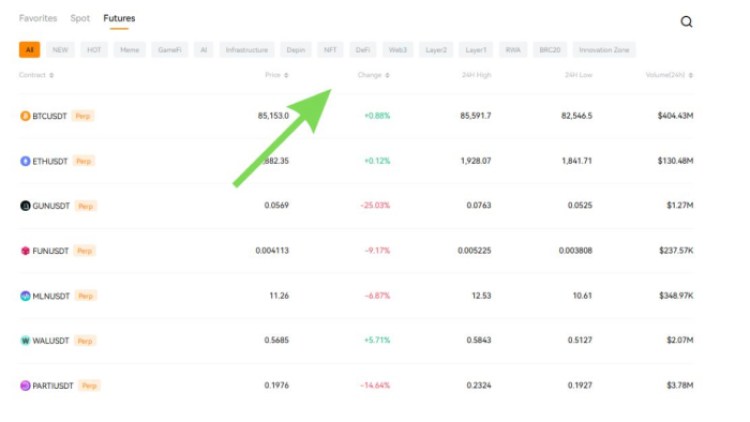The width and height of the screenshot is (750, 422).
Task: Filter contracts by Layer1
Action: click(476, 50)
